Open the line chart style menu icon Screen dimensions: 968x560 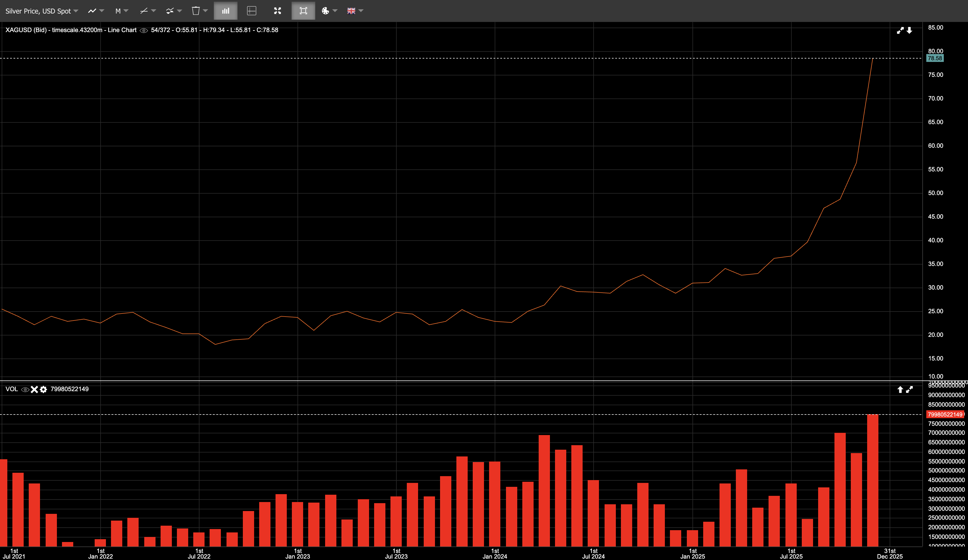pos(92,11)
